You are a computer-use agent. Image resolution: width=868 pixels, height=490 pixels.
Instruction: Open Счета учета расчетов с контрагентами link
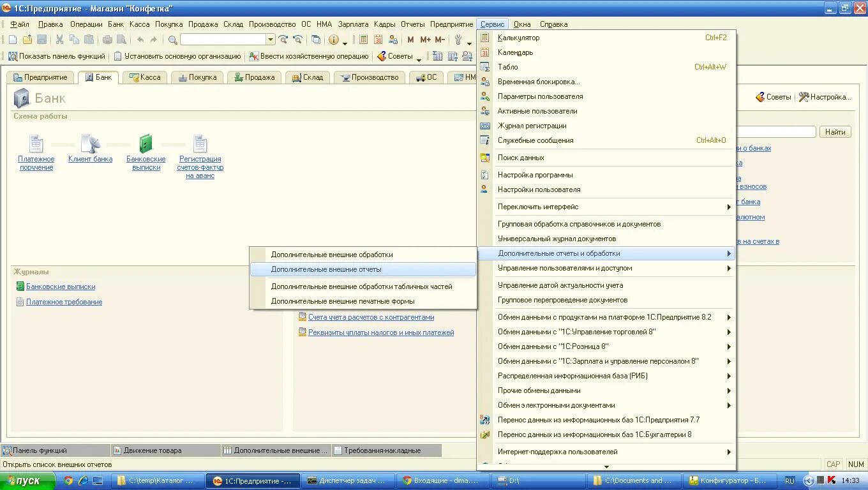click(371, 317)
